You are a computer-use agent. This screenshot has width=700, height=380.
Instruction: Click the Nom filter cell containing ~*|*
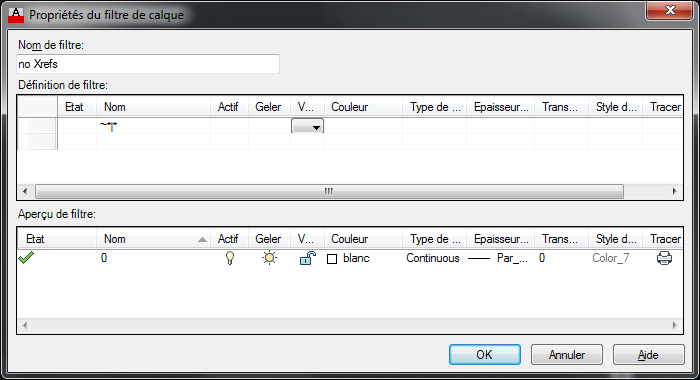tap(153, 126)
